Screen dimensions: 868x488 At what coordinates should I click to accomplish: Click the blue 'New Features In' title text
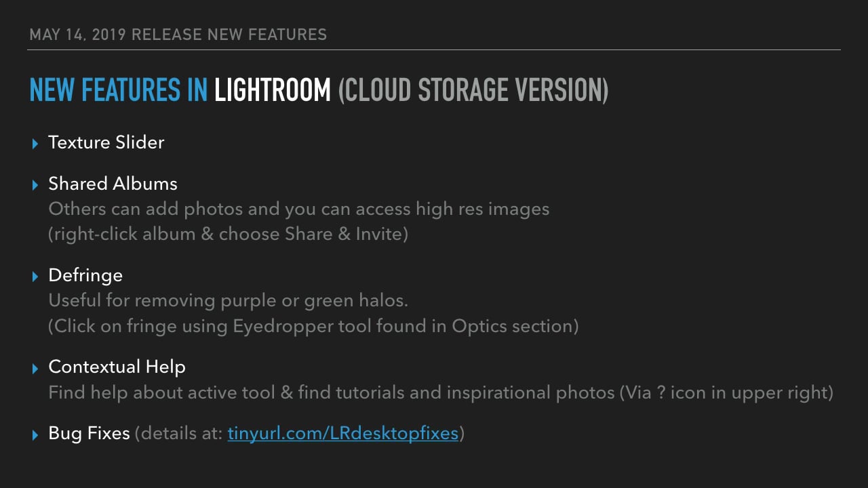(x=119, y=90)
